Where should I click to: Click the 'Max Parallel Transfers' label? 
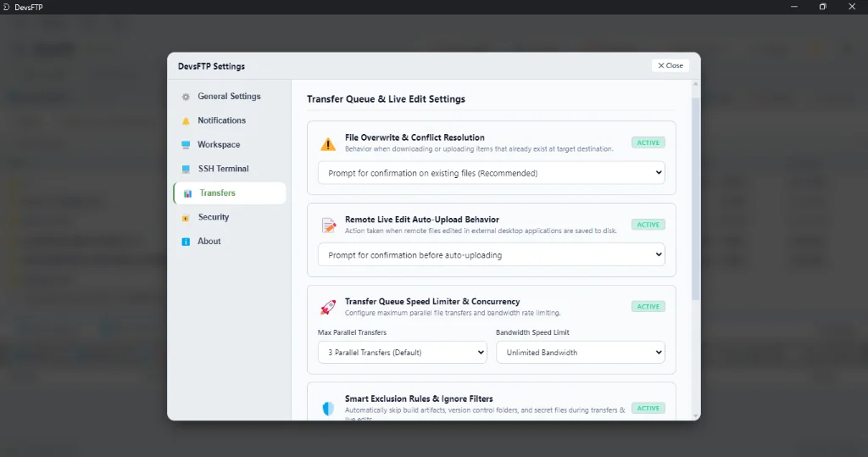pyautogui.click(x=352, y=332)
